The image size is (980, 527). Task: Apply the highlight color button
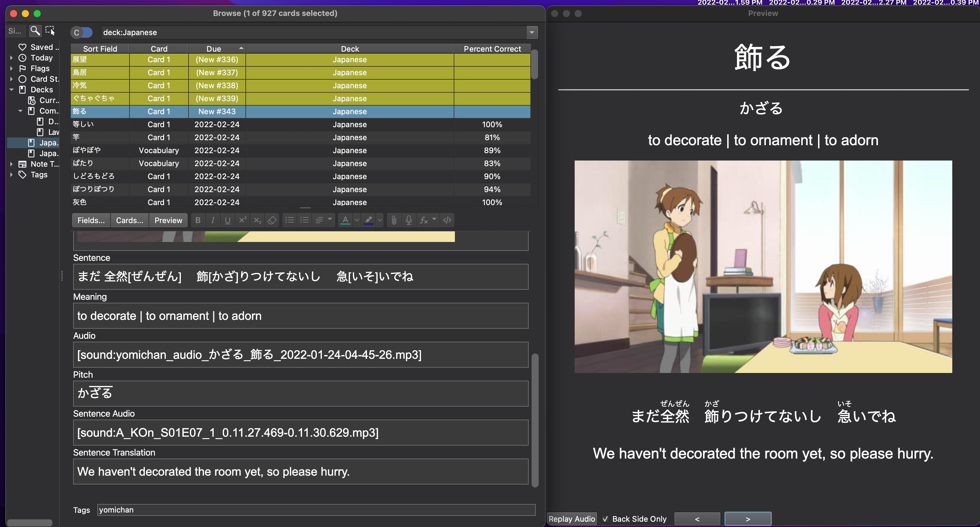tap(368, 220)
